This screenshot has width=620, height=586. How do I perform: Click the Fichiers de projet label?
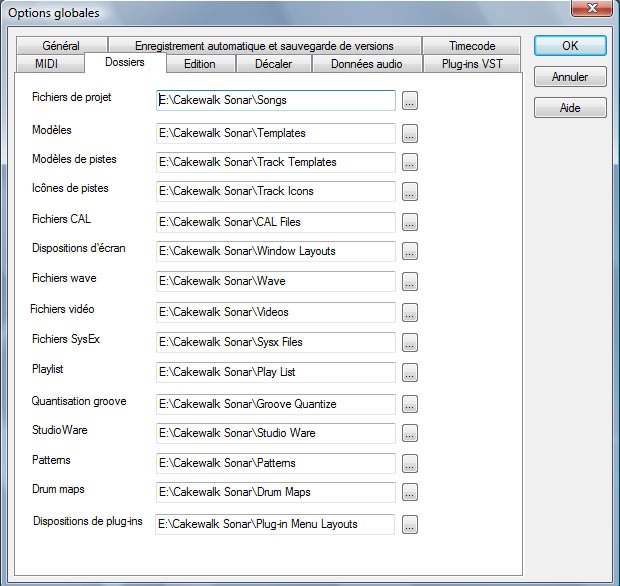tap(72, 97)
